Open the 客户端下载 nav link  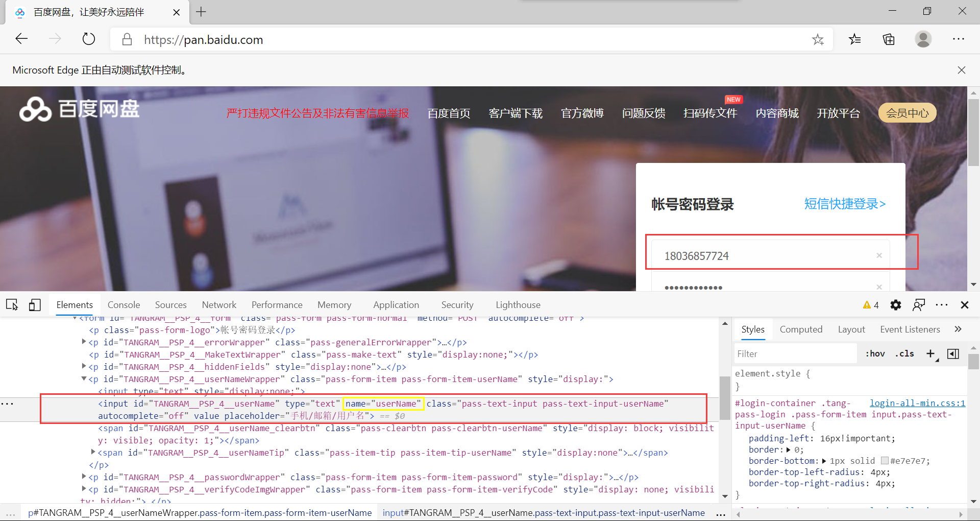[516, 113]
